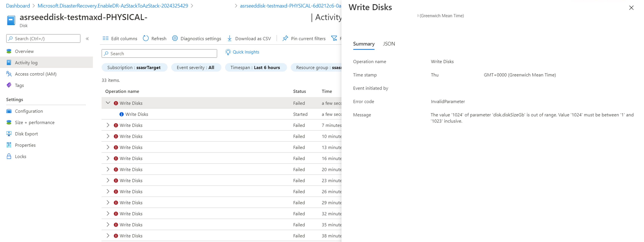Image resolution: width=644 pixels, height=242 pixels.
Task: Collapse the first failed Write Disks row
Action: 108,103
